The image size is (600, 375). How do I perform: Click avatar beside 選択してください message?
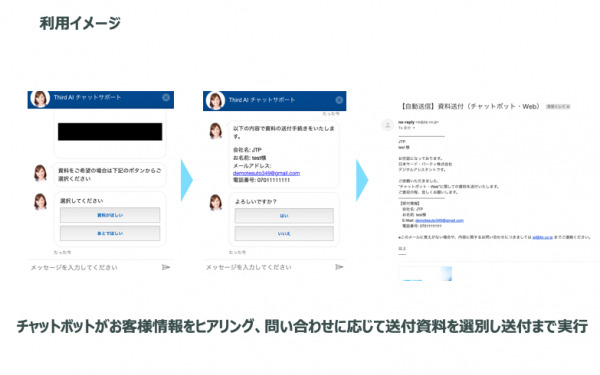point(40,202)
